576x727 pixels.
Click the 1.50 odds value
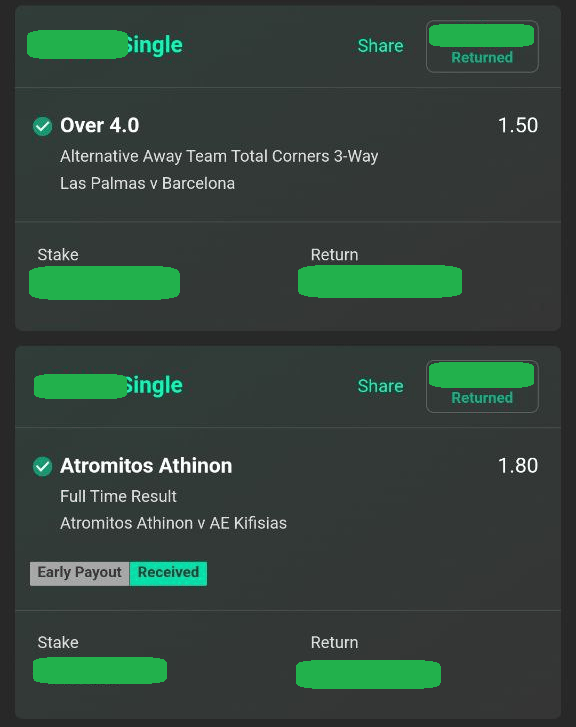(x=518, y=125)
